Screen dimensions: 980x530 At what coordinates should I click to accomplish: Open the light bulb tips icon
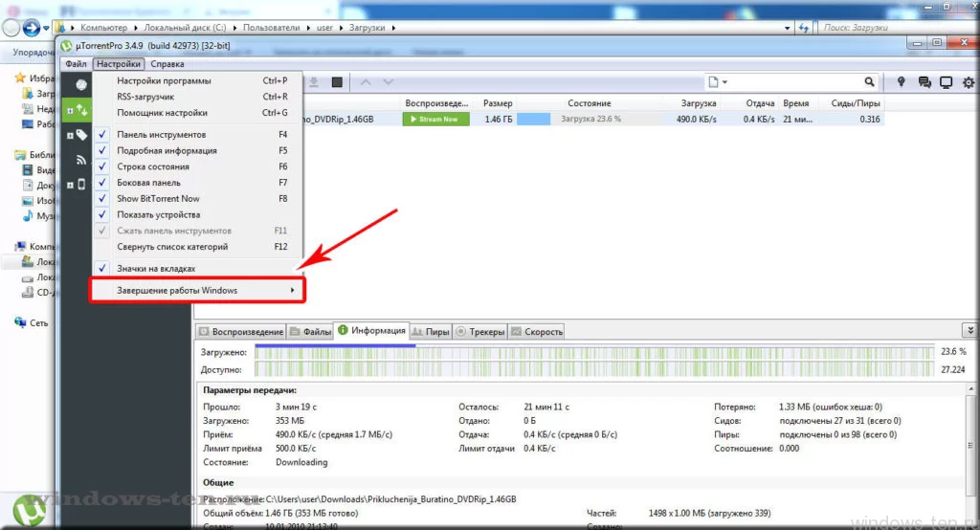(x=902, y=82)
